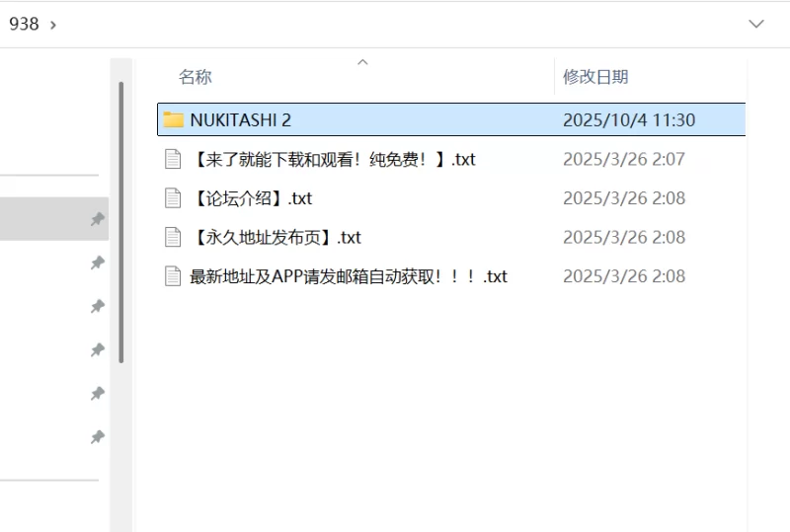790x532 pixels.
Task: Click the date 2025/10/4 11:30
Action: click(x=629, y=119)
